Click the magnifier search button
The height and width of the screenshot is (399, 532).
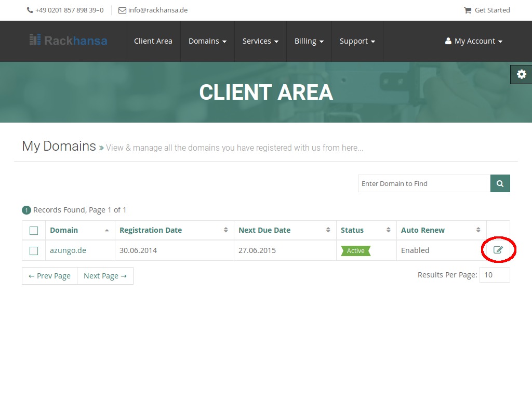(x=500, y=183)
